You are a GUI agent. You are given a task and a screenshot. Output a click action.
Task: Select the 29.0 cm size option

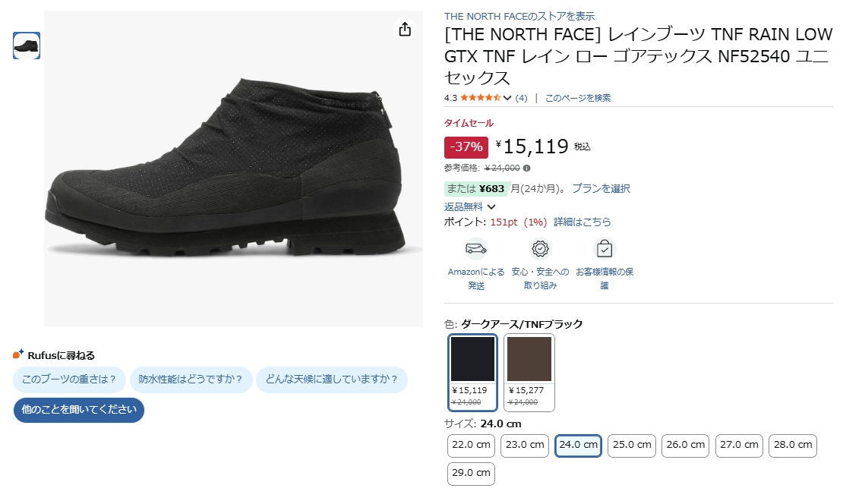471,474
